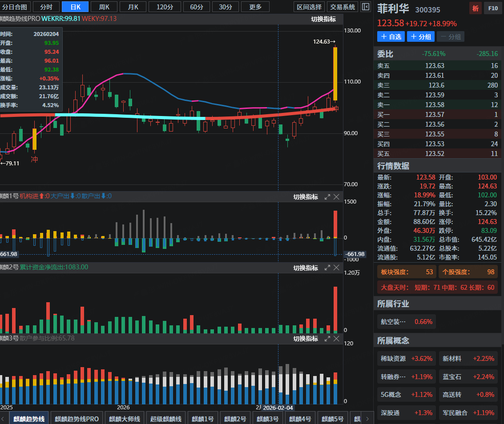
Task: Close the 麒麟1号 indicator panel
Action: click(336, 196)
